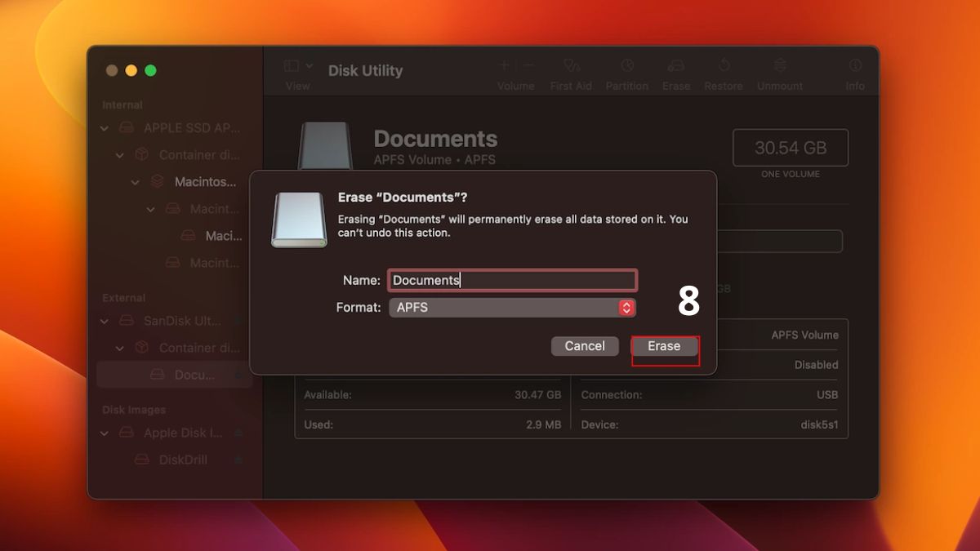The height and width of the screenshot is (551, 980).
Task: Click the add volume plus icon
Action: (x=505, y=65)
